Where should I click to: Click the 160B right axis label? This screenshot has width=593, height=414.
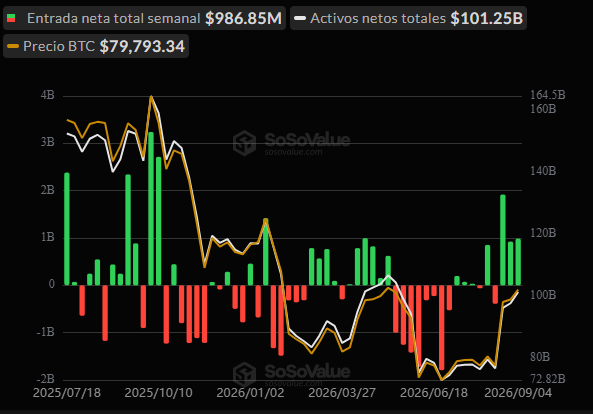coord(543,109)
